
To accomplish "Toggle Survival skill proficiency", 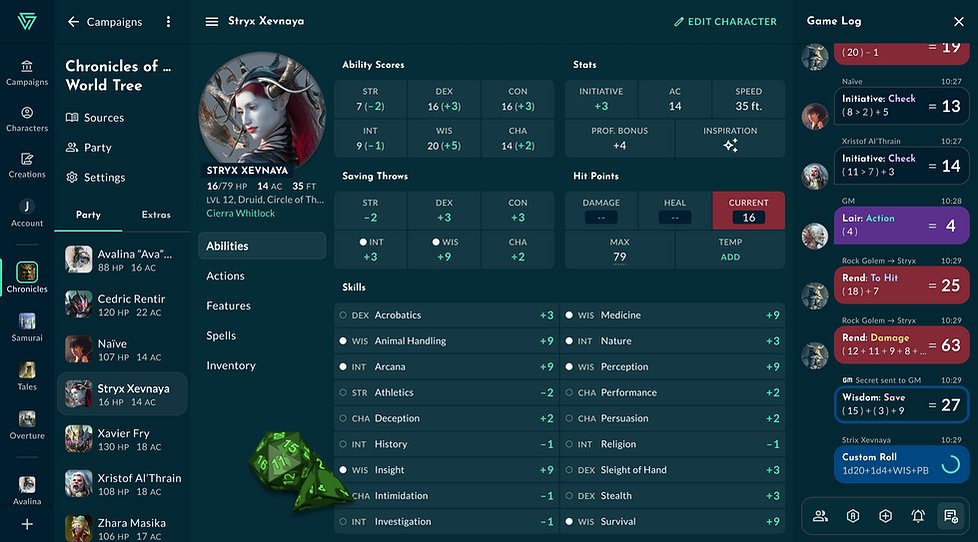I will pos(569,521).
